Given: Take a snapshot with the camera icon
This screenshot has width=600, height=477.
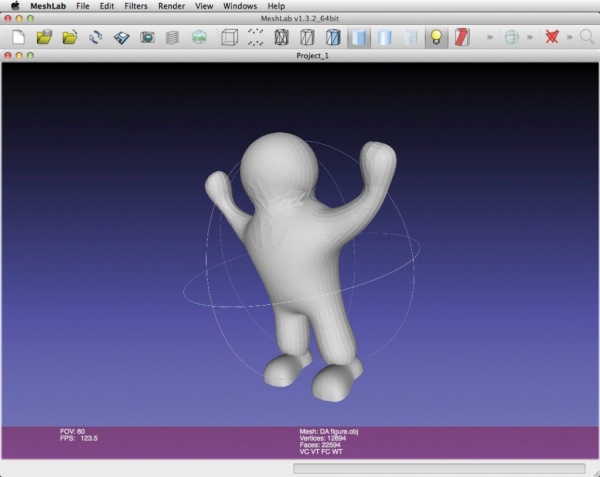Looking at the screenshot, I should (x=147, y=37).
